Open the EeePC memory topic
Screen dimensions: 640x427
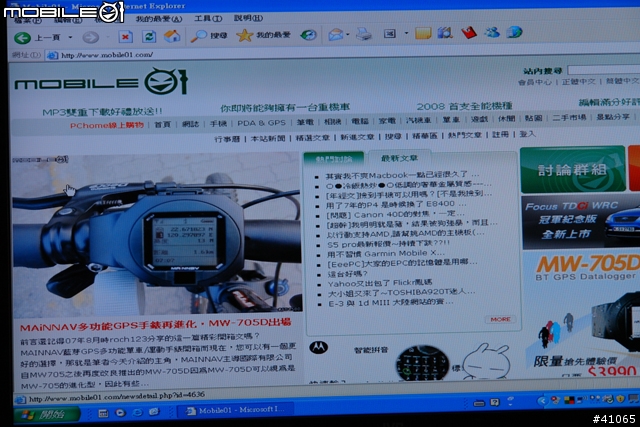402,263
